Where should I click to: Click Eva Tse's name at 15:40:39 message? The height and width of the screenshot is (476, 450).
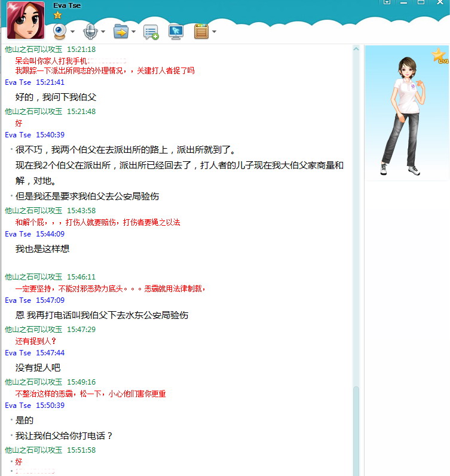[18, 135]
